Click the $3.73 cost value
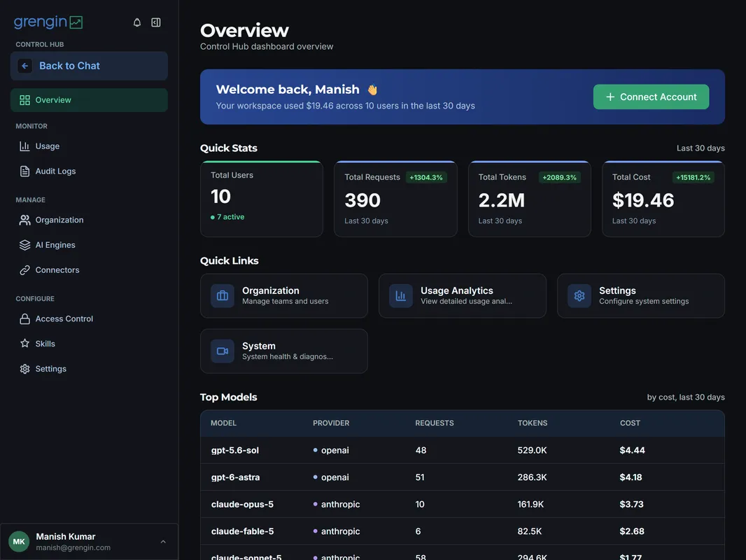746x560 pixels. click(x=631, y=504)
